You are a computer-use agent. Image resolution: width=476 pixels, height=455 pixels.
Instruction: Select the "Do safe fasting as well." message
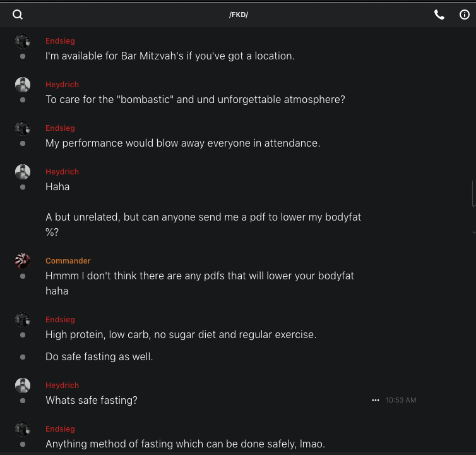click(x=99, y=356)
